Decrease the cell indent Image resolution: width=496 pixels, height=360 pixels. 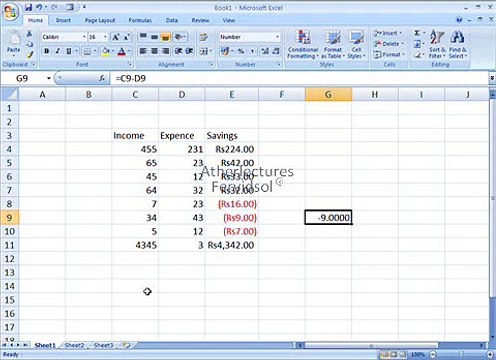[179, 51]
